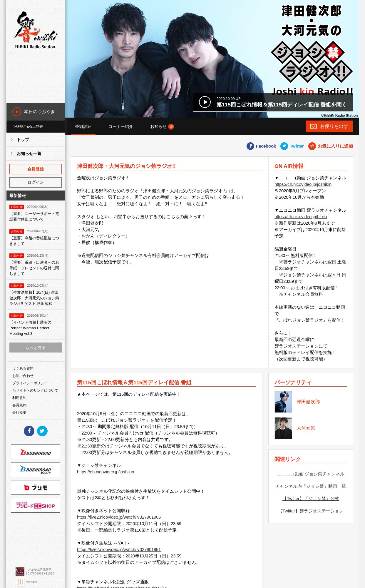Open ch.nicovideo.jp/hibiki link
365x588 pixels.
click(x=301, y=217)
